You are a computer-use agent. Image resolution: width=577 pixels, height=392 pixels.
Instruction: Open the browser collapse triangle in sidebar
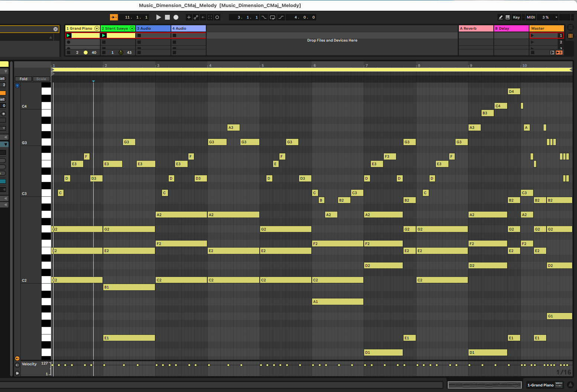point(51,37)
